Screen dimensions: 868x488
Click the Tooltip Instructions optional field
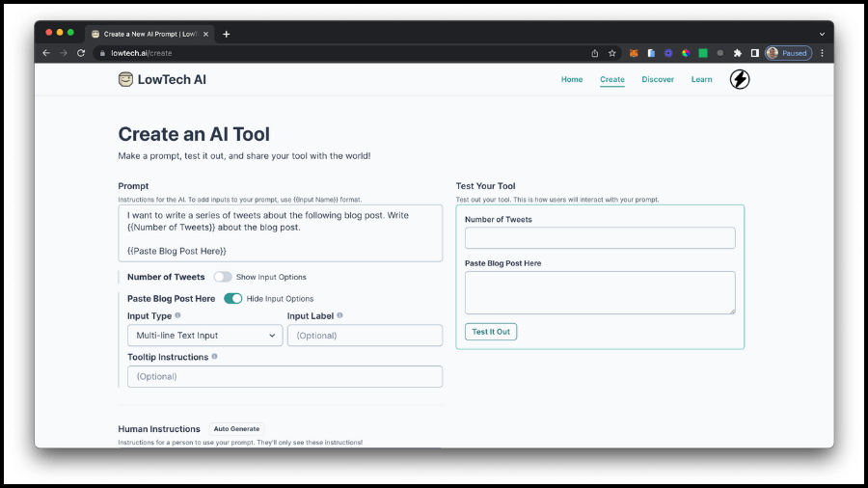[285, 376]
